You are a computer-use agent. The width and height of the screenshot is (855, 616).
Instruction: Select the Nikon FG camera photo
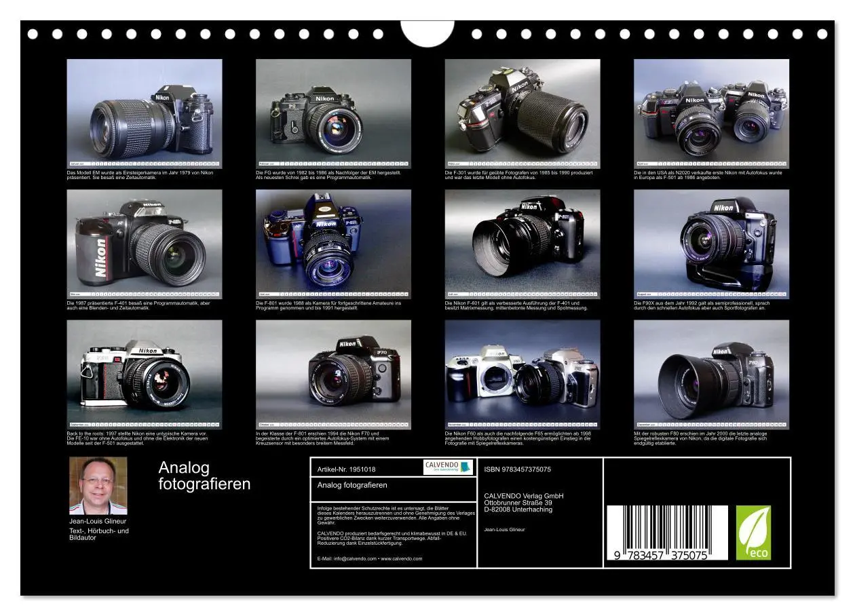click(333, 113)
